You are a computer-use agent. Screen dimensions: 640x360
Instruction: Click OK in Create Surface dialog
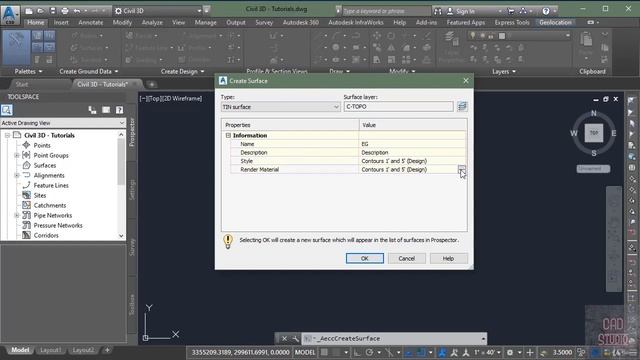pos(365,258)
